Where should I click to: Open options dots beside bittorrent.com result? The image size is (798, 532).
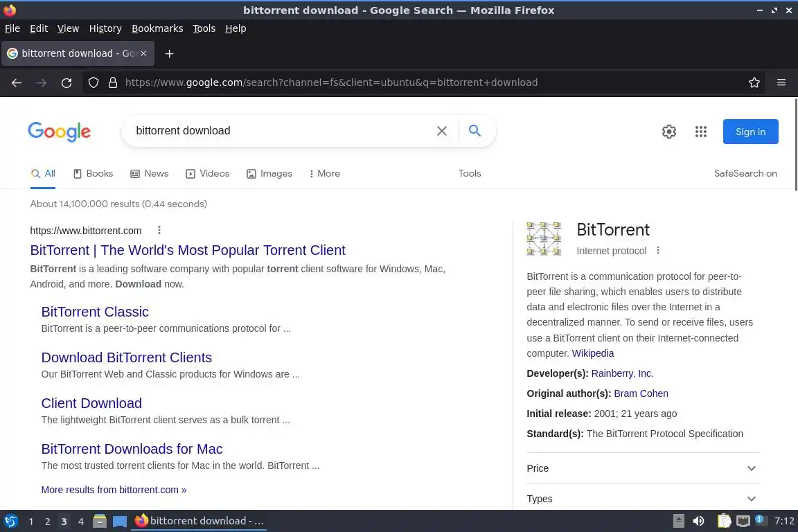(159, 230)
